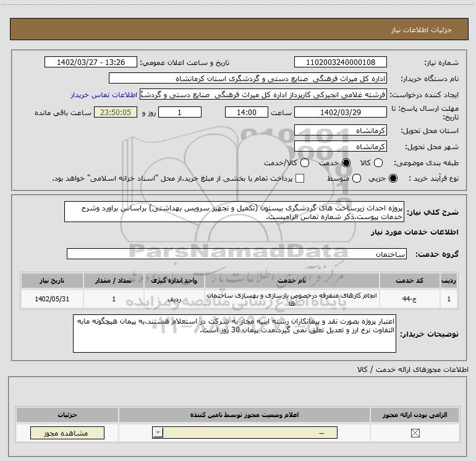The width and height of the screenshot is (476, 461).
Task: Click the service name cell in row 1
Action: [x=292, y=299]
